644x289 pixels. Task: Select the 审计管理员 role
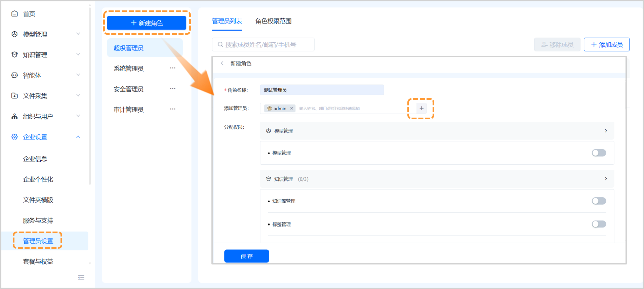pyautogui.click(x=128, y=110)
